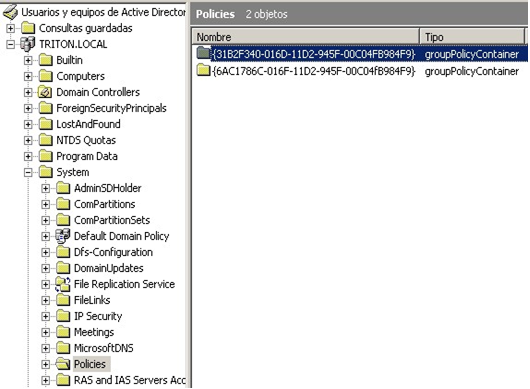This screenshot has width=530, height=389.
Task: Expand the File Replication Service node
Action: (x=46, y=284)
